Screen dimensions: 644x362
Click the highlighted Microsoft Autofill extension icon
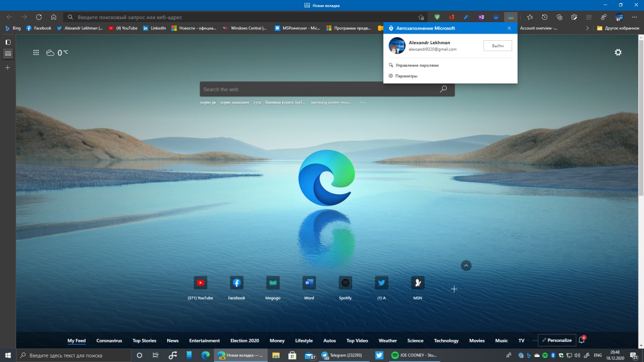tap(511, 17)
